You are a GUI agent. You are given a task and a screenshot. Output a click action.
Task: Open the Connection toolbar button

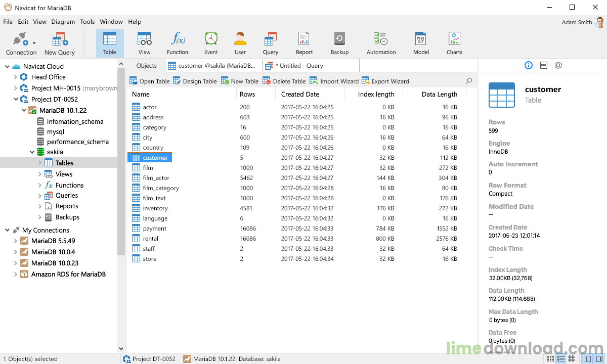point(21,44)
